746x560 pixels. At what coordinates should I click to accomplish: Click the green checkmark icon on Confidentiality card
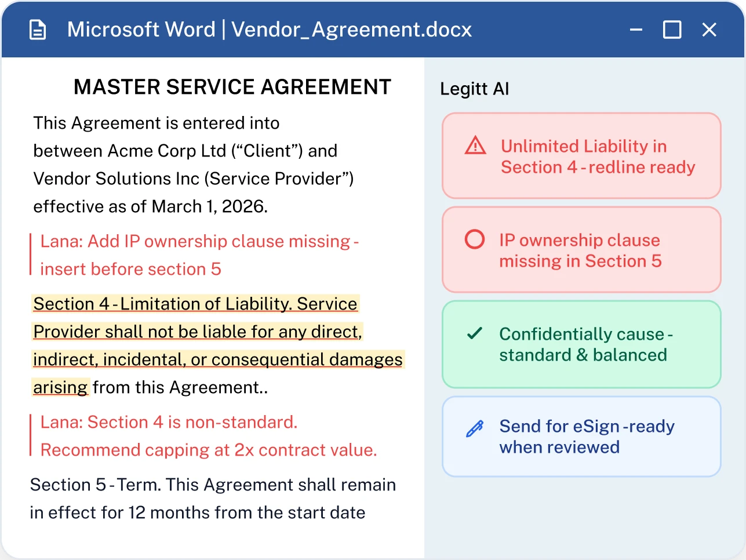click(474, 334)
